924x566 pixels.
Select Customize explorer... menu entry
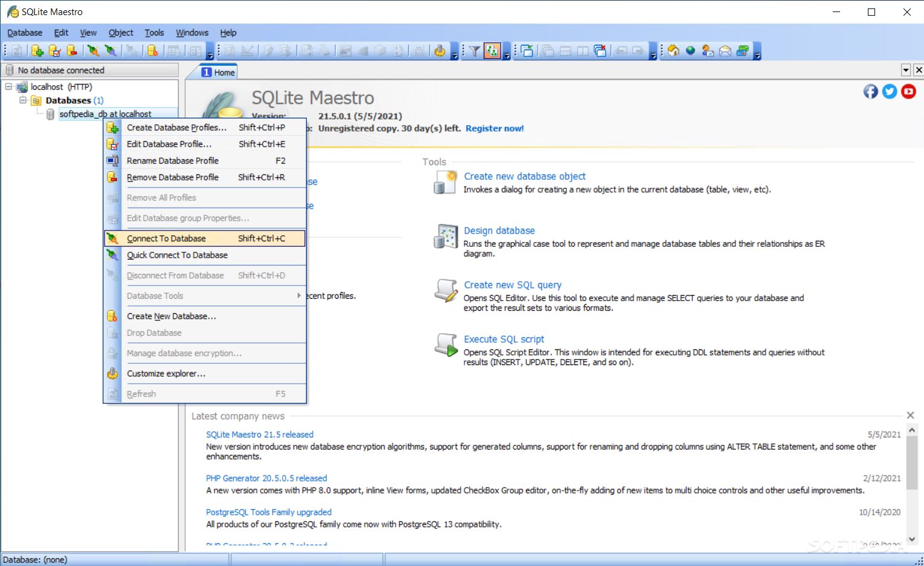coord(205,374)
